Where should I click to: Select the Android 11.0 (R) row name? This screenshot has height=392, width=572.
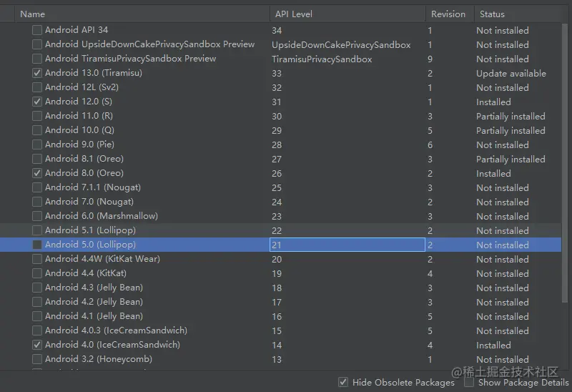(79, 116)
